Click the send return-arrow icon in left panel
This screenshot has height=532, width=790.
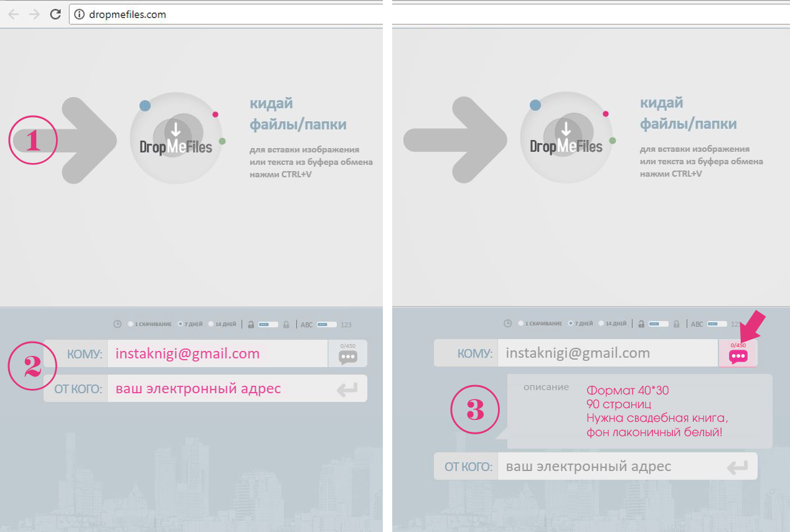pyautogui.click(x=347, y=390)
